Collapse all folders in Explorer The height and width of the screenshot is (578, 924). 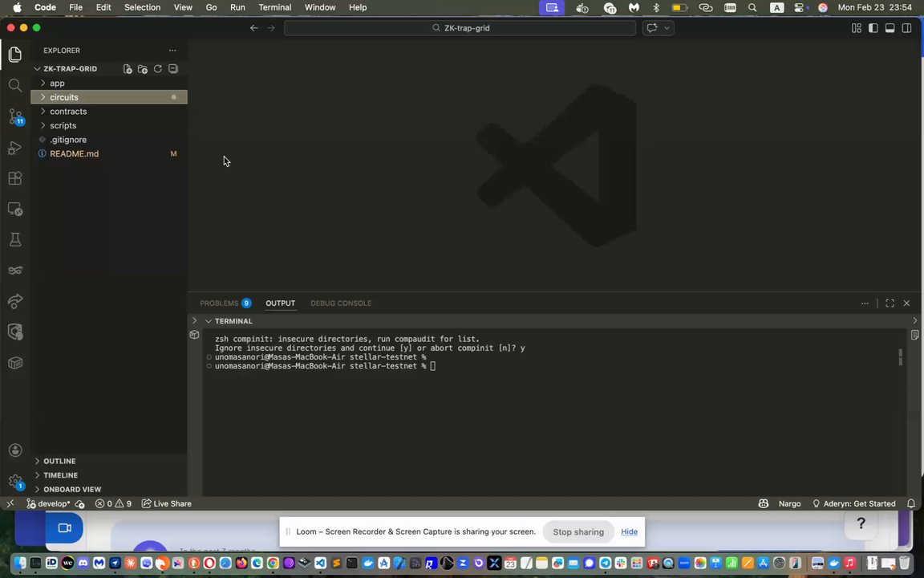(x=173, y=69)
